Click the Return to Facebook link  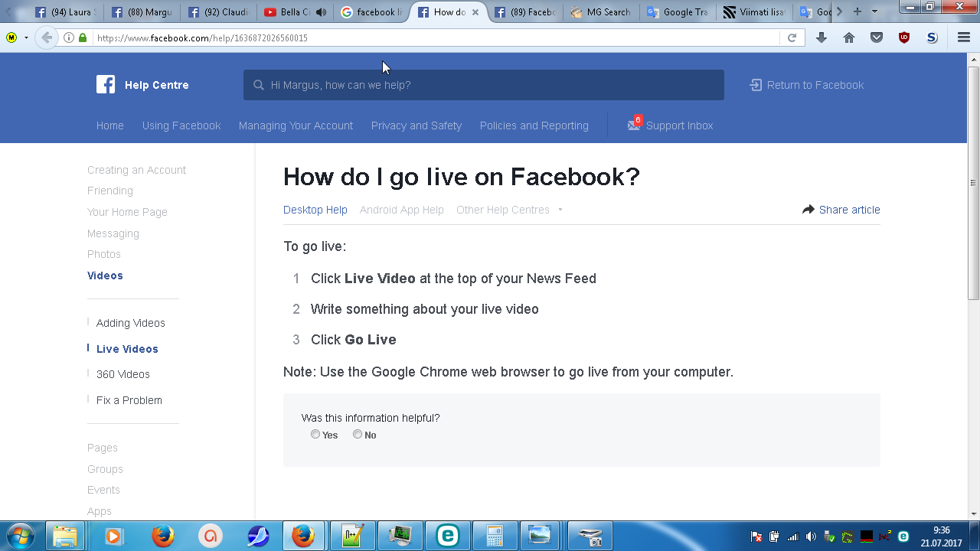(815, 85)
